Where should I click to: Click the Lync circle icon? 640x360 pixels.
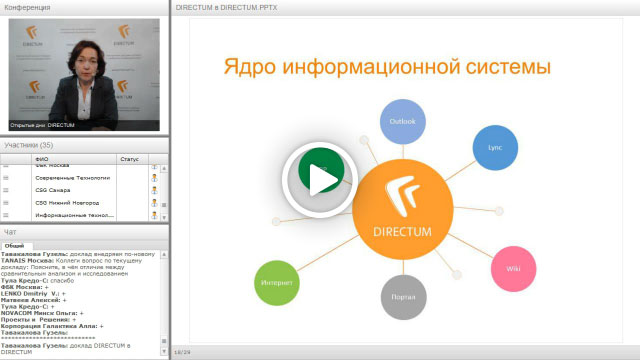495,147
